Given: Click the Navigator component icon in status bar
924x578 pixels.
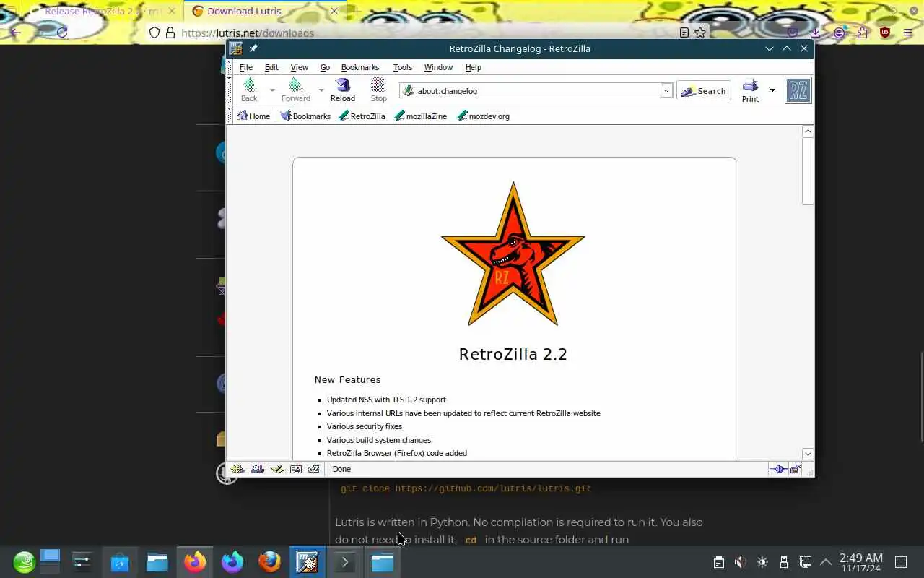Looking at the screenshot, I should [237, 469].
